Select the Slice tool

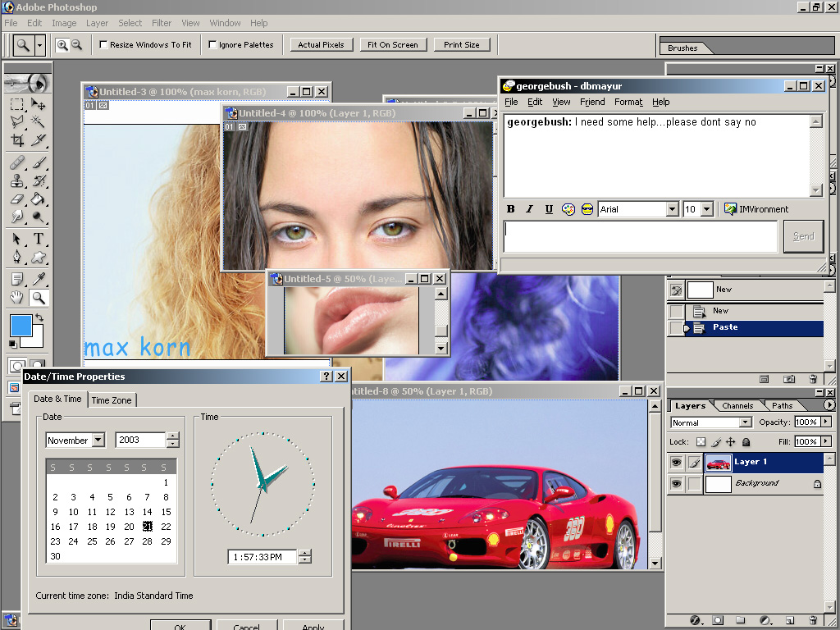38,140
